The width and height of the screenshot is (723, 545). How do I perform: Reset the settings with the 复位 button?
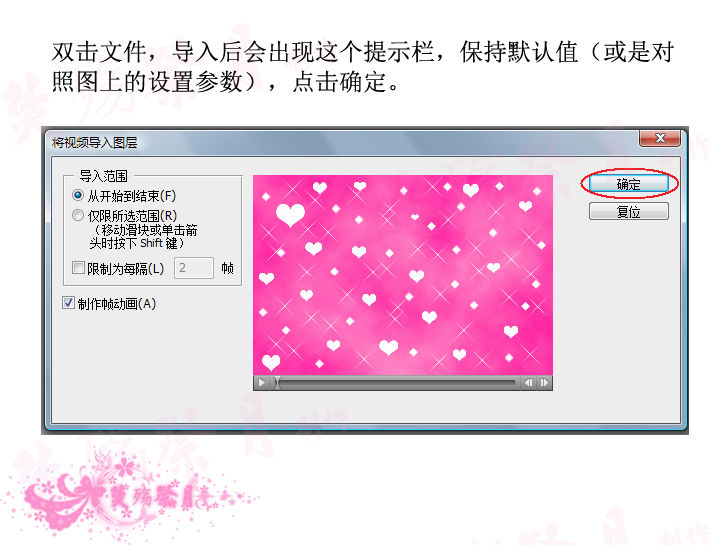[628, 212]
